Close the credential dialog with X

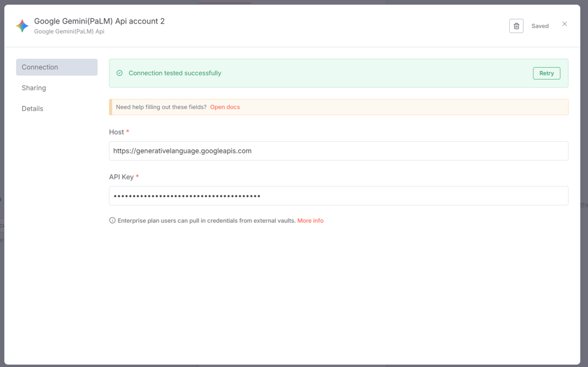pyautogui.click(x=564, y=24)
